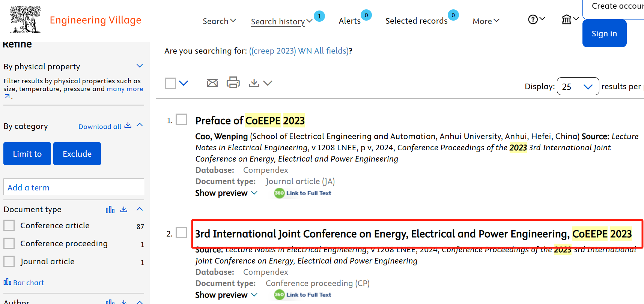Viewport: 644px width, 304px height.
Task: Open the results per page dropdown
Action: pos(578,87)
